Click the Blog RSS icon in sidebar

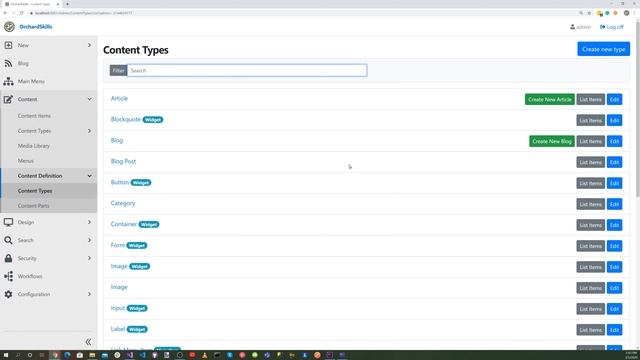click(x=8, y=63)
